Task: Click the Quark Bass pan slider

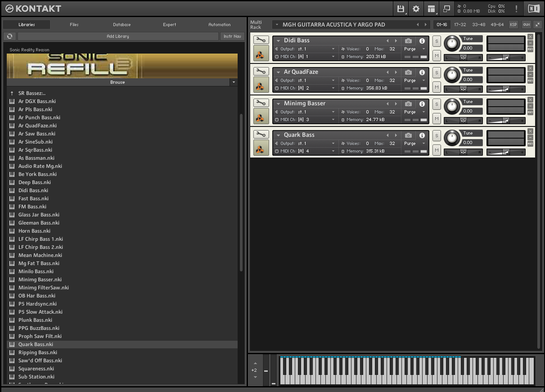Action: coord(463,152)
